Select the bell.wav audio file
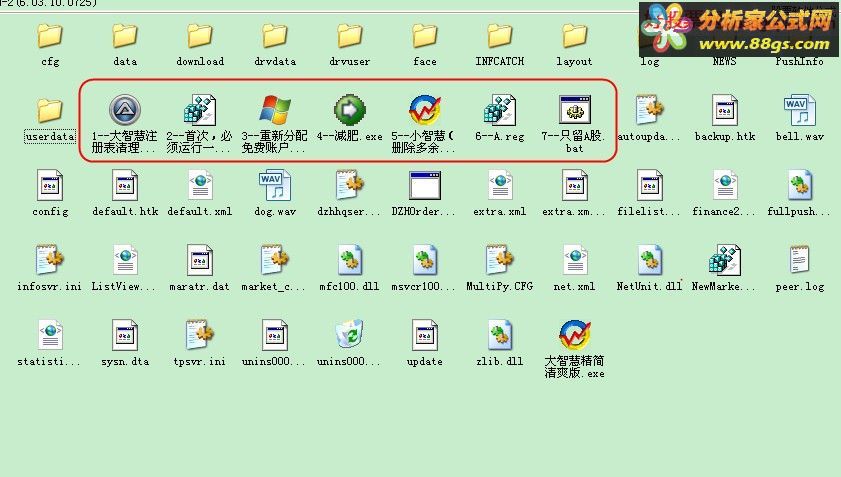The width and height of the screenshot is (841, 477). click(x=800, y=111)
